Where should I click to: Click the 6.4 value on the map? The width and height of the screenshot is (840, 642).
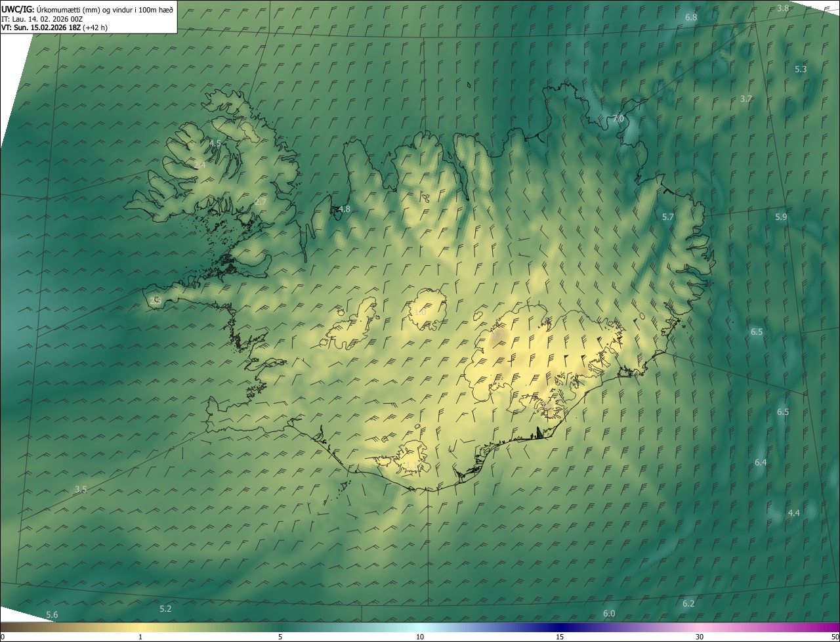[x=761, y=463]
